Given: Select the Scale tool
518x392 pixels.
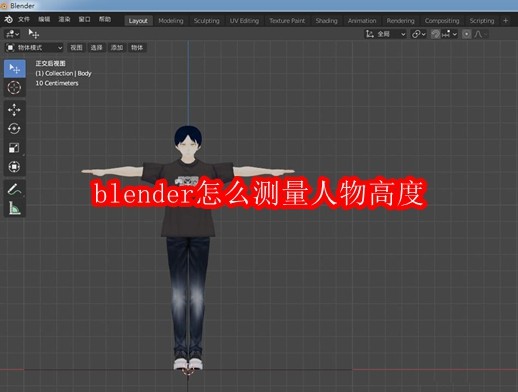Looking at the screenshot, I should 15,148.
